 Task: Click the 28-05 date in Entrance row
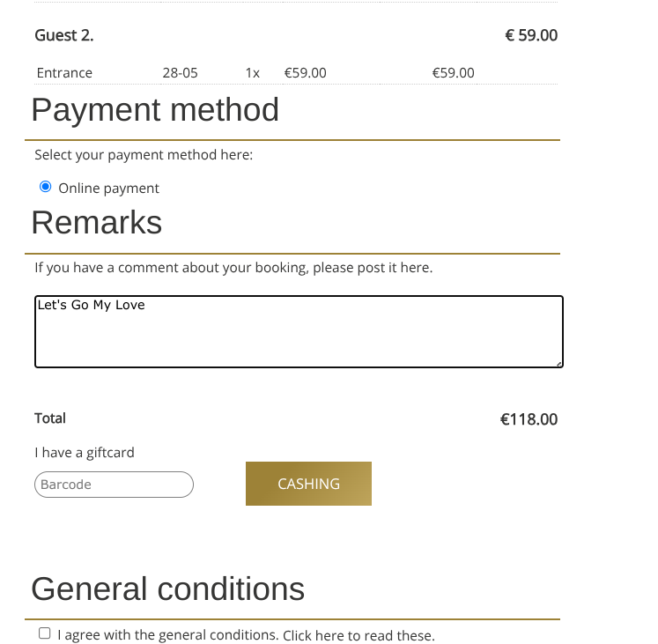point(180,73)
